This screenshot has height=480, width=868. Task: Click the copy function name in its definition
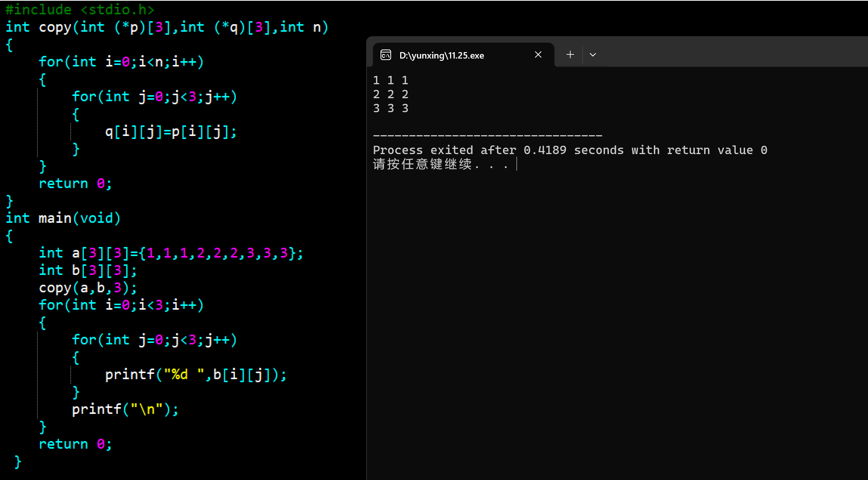pyautogui.click(x=55, y=27)
